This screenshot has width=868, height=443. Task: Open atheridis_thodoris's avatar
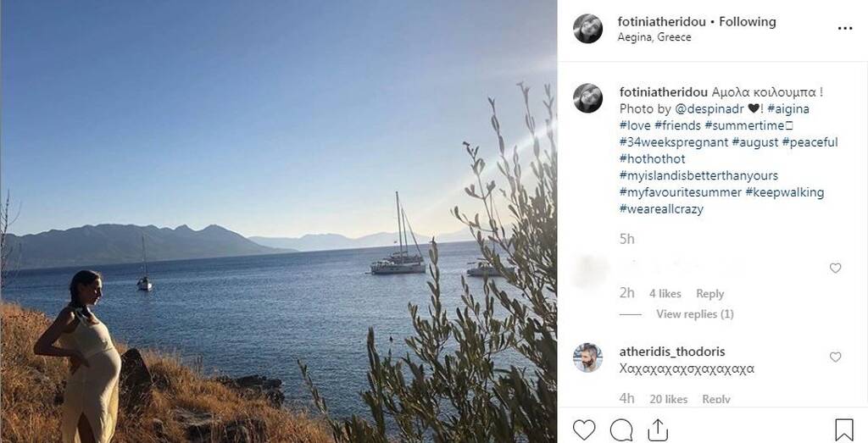coord(587,357)
